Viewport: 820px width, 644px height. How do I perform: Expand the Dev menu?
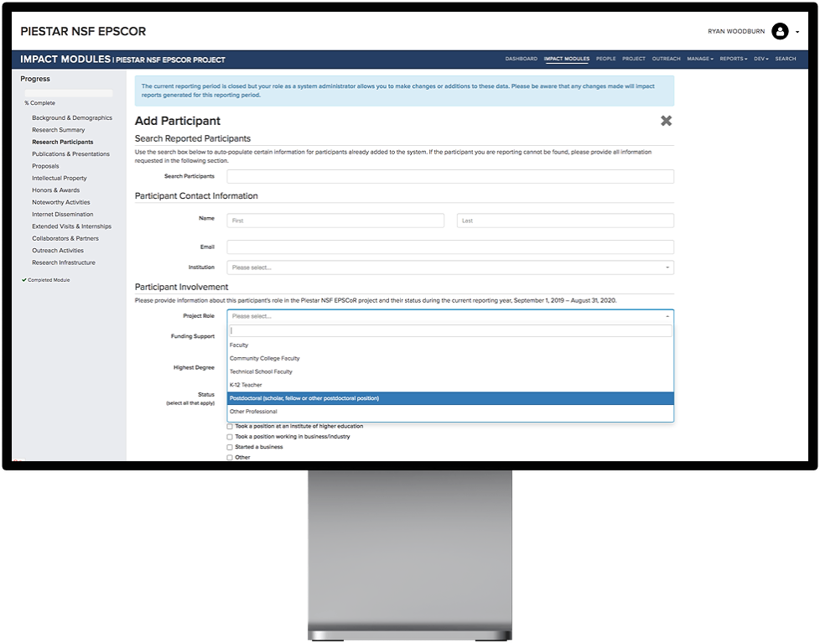[761, 59]
